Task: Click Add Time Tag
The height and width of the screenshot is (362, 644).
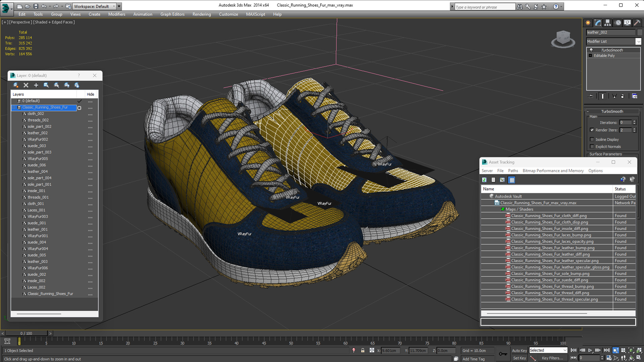Action: click(473, 359)
